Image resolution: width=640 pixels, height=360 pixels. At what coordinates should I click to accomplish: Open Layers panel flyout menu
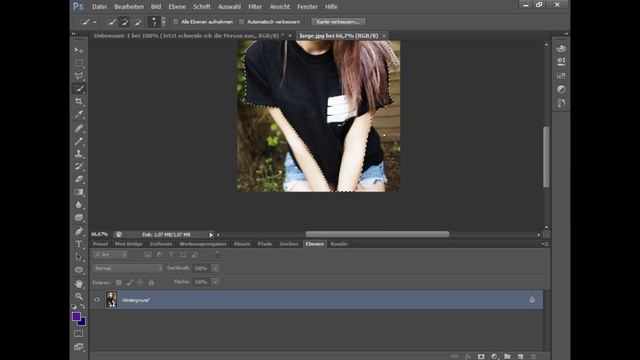545,244
